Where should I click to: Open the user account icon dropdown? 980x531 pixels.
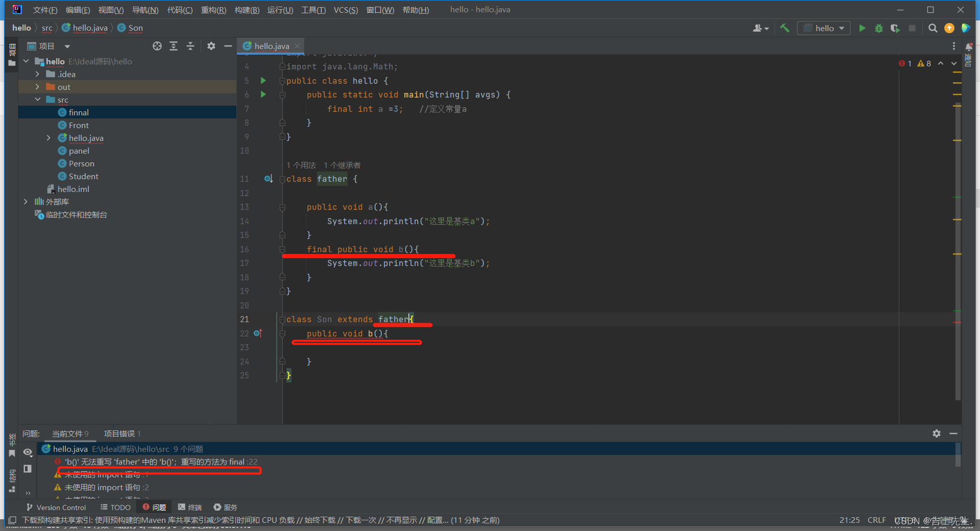point(760,28)
